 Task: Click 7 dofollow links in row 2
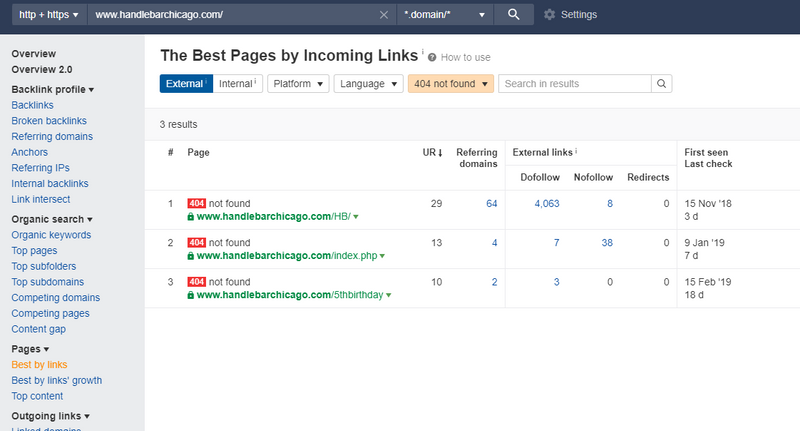(x=557, y=243)
